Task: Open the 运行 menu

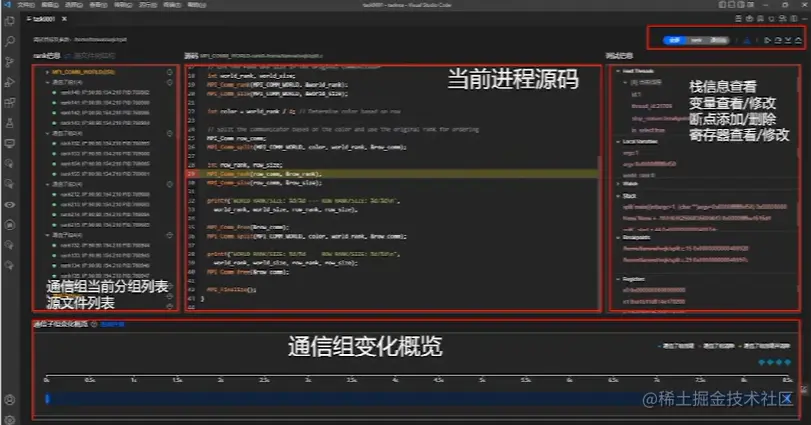Action: (148, 5)
